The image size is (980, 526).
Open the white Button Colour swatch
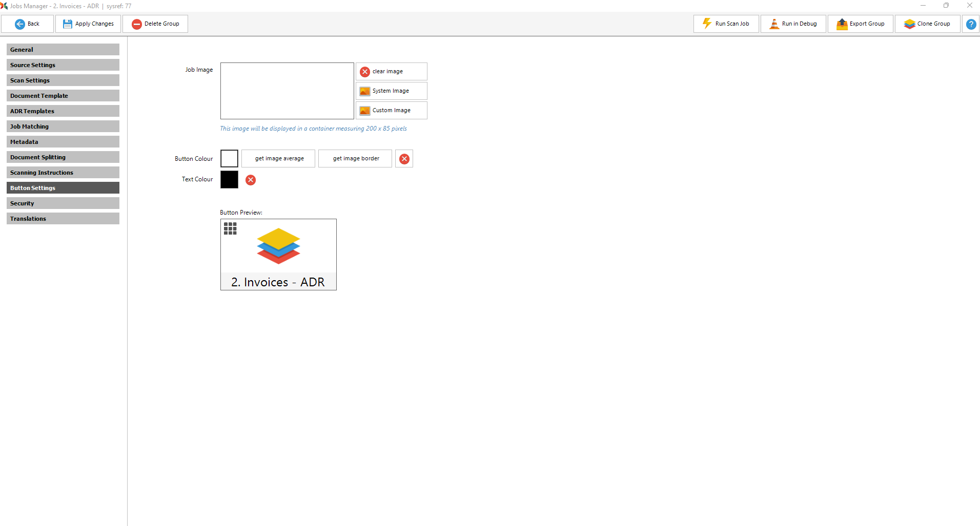[229, 159]
